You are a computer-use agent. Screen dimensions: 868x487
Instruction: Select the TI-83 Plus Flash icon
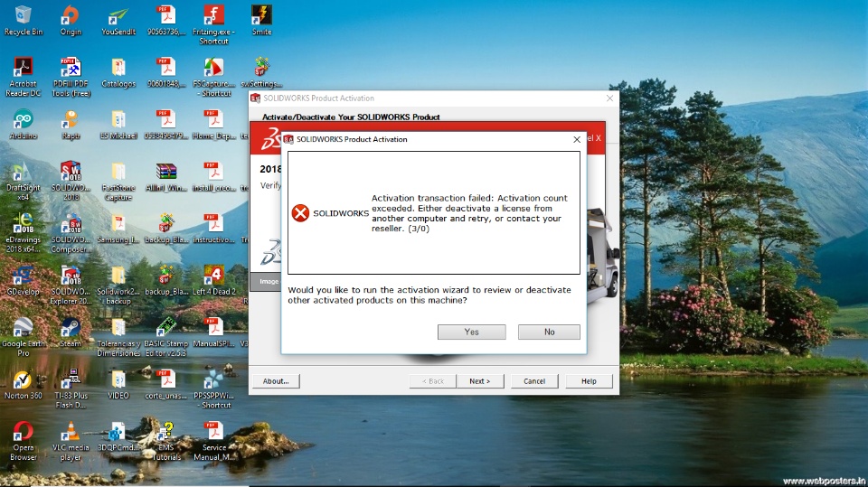(x=71, y=389)
